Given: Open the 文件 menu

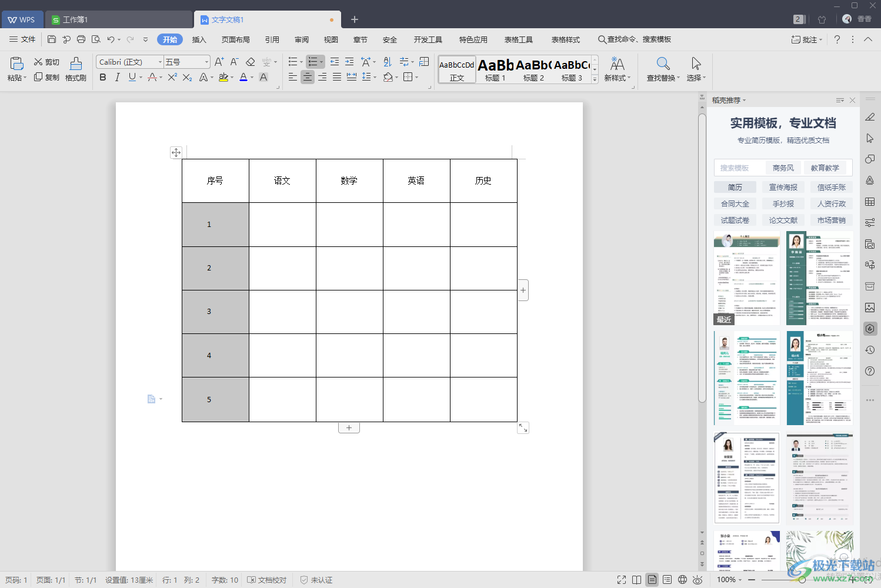Looking at the screenshot, I should point(23,39).
